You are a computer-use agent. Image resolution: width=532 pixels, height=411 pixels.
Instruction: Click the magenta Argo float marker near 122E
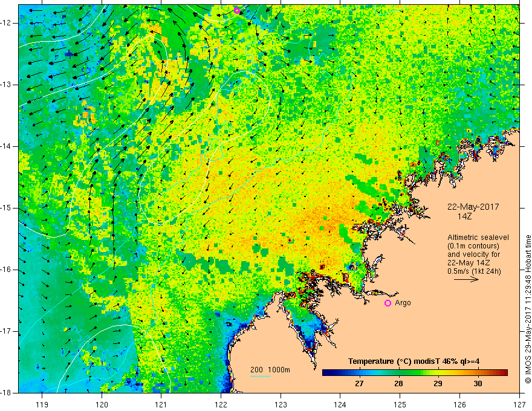point(237,10)
